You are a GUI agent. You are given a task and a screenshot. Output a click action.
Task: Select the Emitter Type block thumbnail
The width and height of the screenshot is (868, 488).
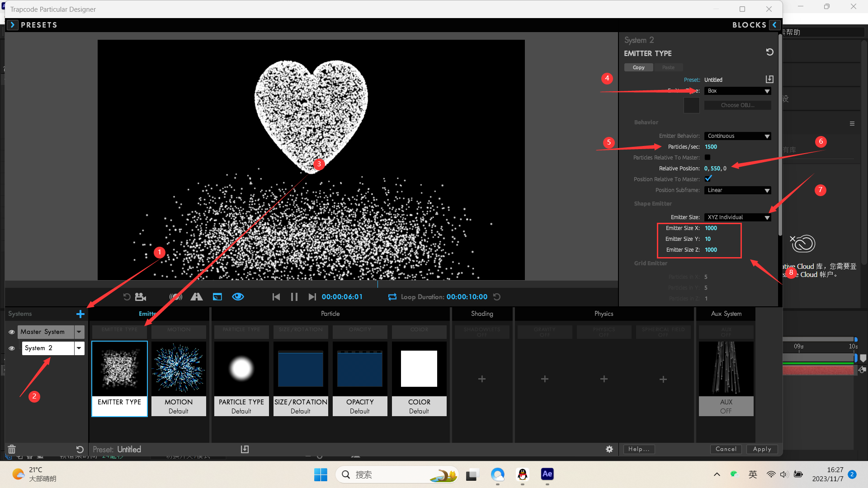[x=119, y=379]
